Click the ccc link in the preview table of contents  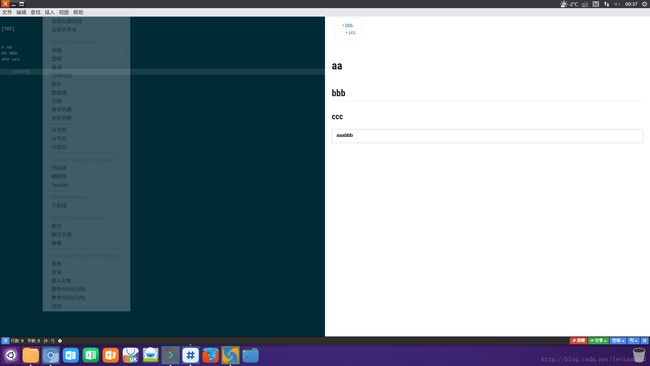point(352,32)
